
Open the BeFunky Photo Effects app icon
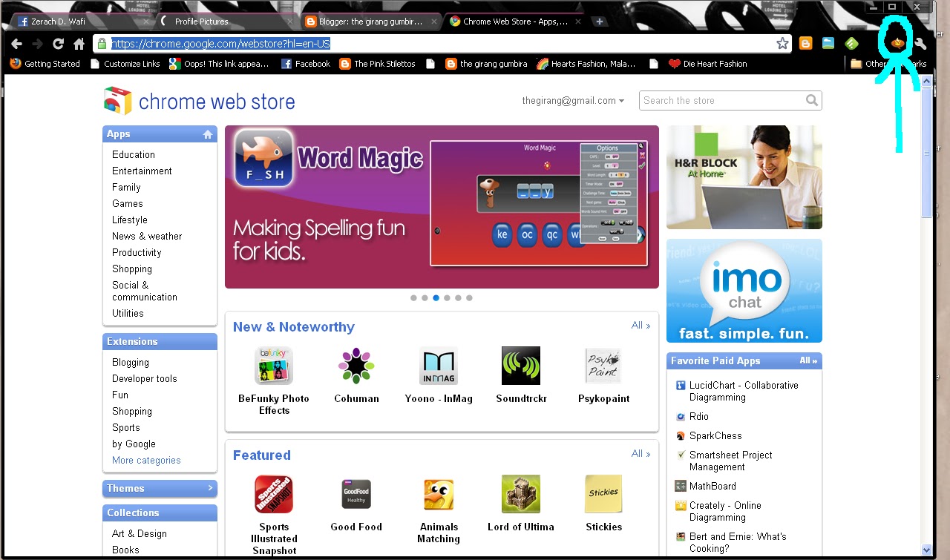click(x=274, y=366)
